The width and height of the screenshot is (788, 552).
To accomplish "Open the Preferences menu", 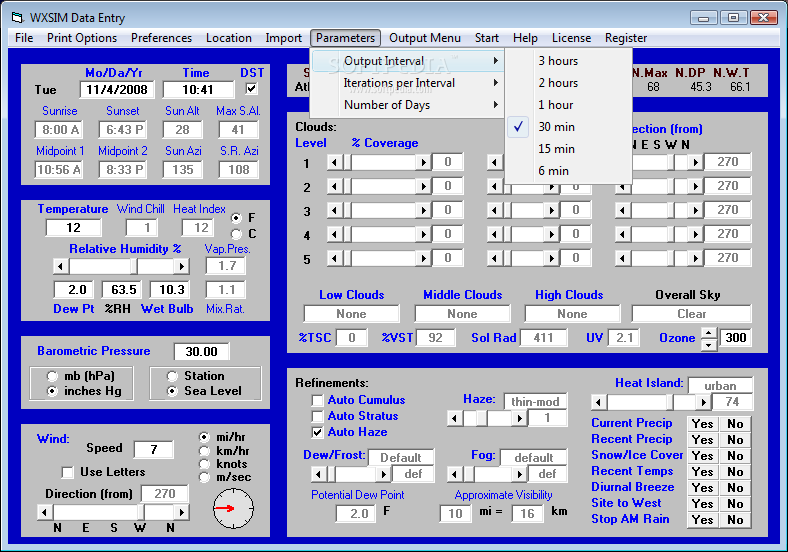I will click(161, 38).
